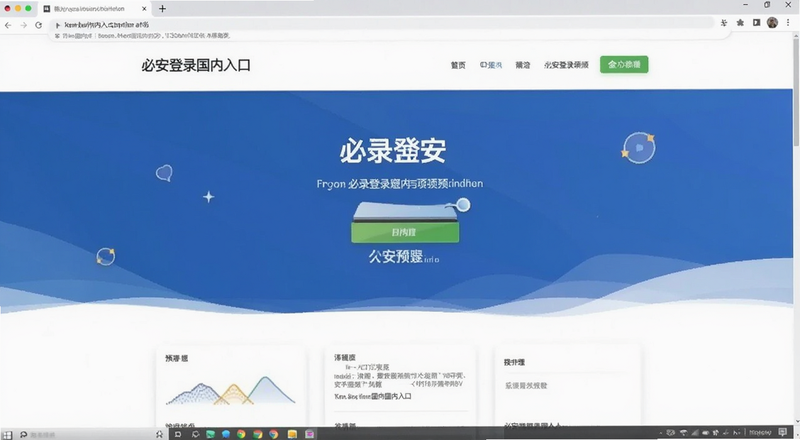Open the blue highlighted navigation item
Image resolution: width=800 pixels, height=440 pixels.
pyautogui.click(x=491, y=65)
